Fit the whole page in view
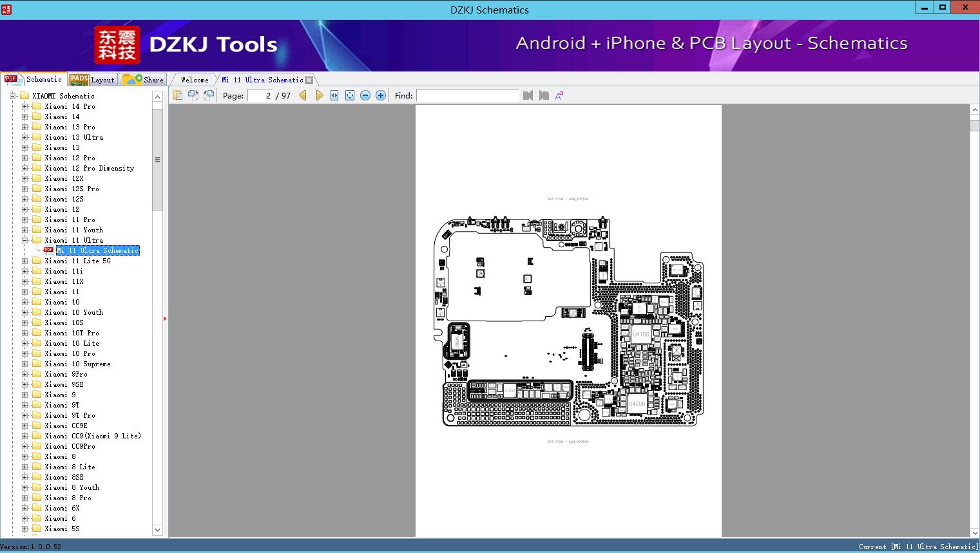 point(350,95)
